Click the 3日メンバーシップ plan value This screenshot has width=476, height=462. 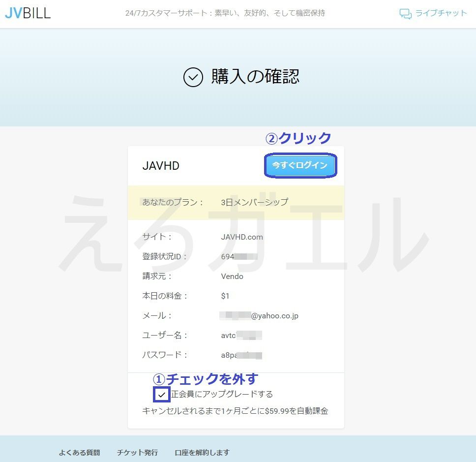point(254,202)
